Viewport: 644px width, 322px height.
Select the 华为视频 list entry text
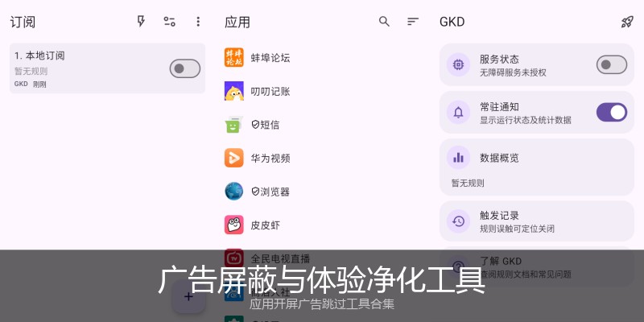[270, 158]
